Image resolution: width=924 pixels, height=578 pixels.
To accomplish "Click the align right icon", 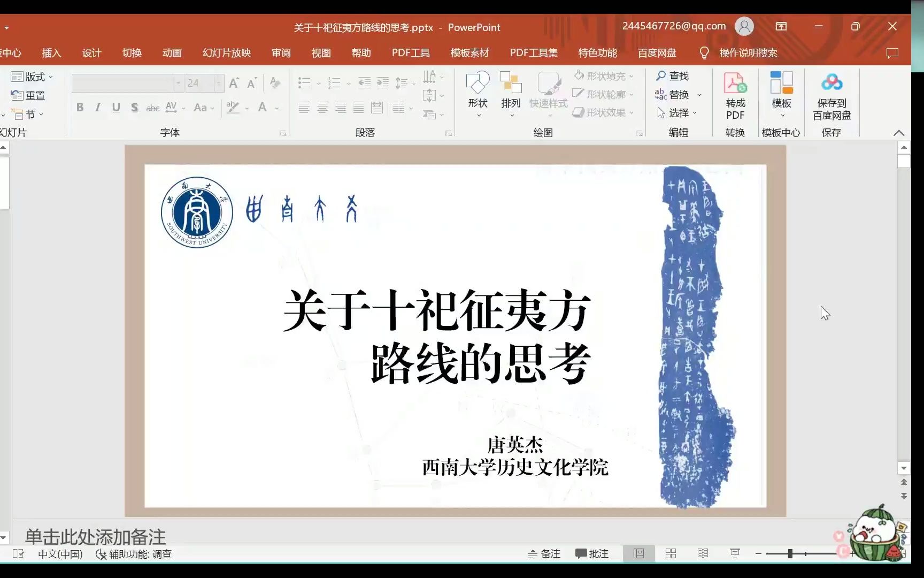I will (341, 108).
